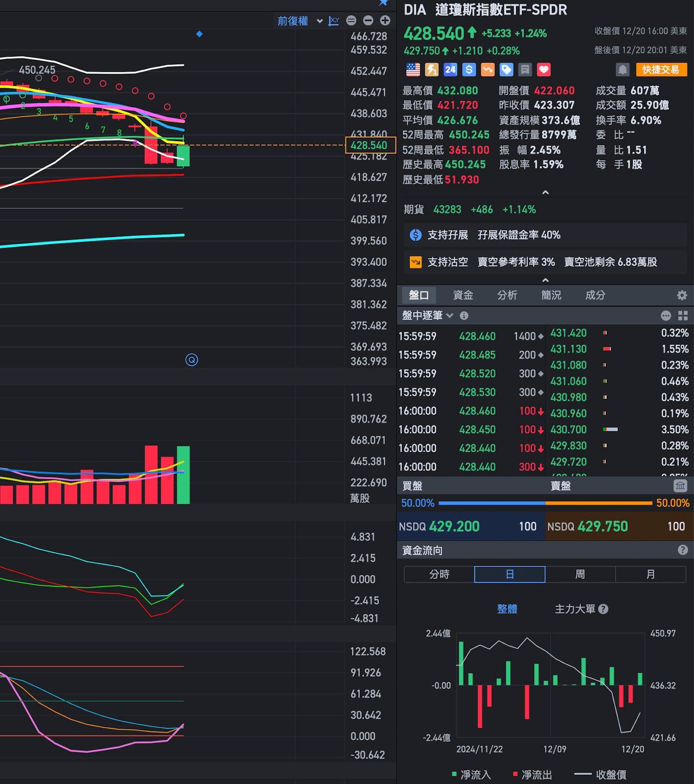Image resolution: width=694 pixels, height=784 pixels.
Task: Click the blue dollar icon beside 支持孖展
Action: click(x=416, y=235)
